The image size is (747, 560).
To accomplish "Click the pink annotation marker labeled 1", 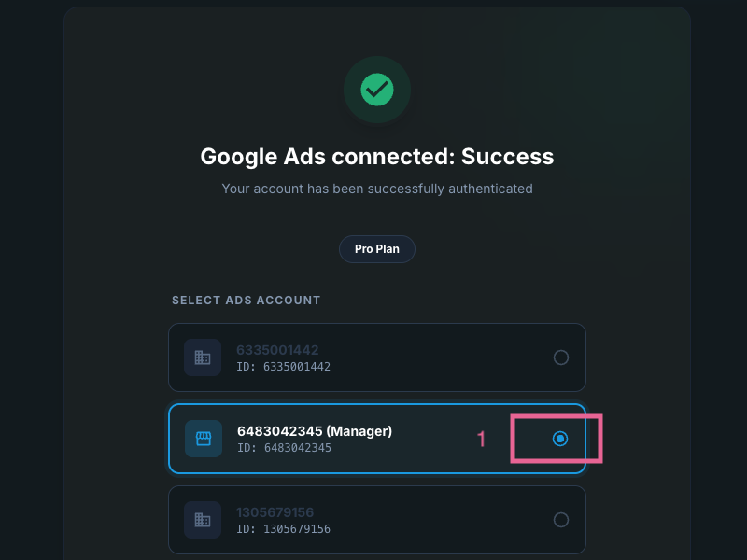I will 481,439.
